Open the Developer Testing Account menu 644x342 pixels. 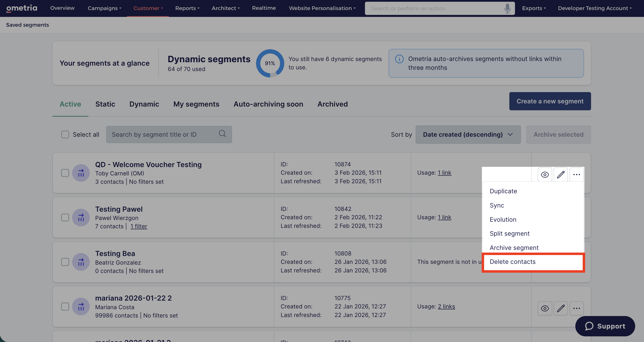pyautogui.click(x=595, y=8)
